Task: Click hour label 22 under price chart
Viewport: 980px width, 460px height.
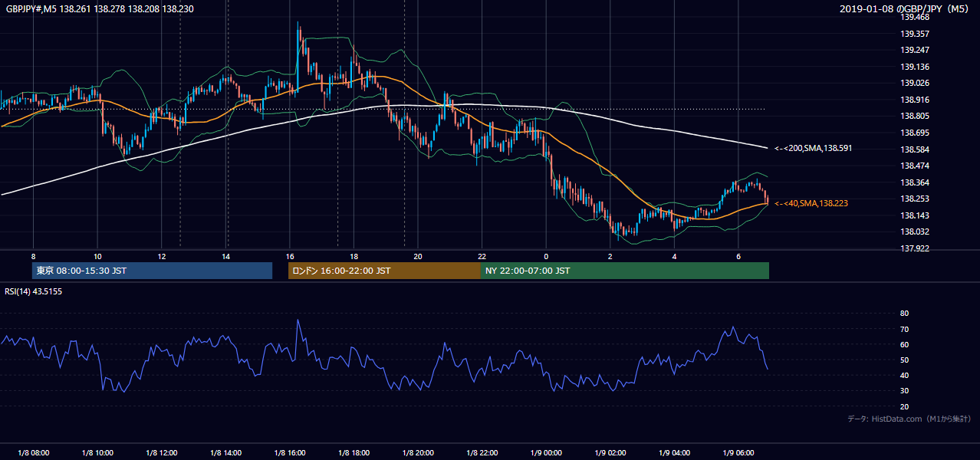Action: tap(482, 256)
